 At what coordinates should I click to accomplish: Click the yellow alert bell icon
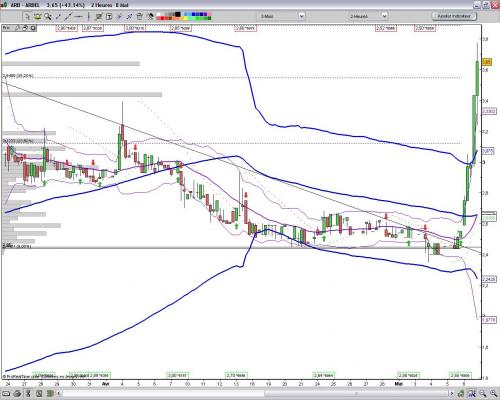pyautogui.click(x=38, y=16)
